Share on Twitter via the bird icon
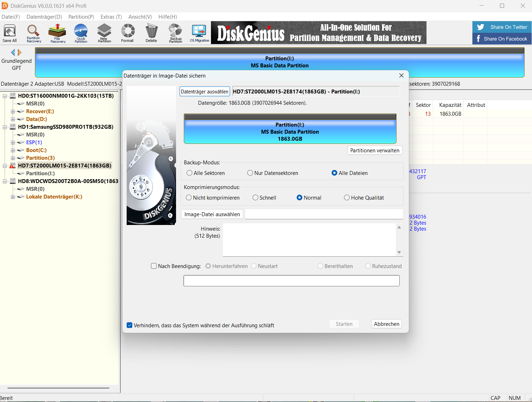The image size is (532, 402). click(x=480, y=27)
